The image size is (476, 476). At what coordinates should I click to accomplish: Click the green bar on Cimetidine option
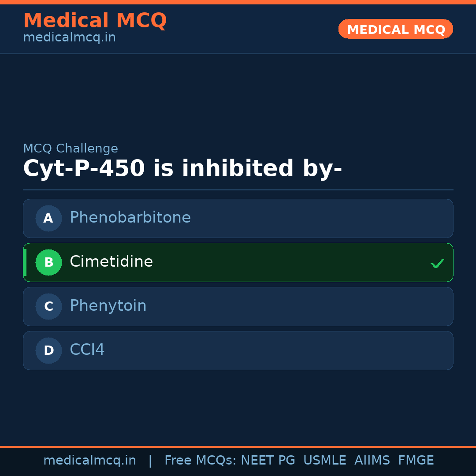click(x=25, y=262)
